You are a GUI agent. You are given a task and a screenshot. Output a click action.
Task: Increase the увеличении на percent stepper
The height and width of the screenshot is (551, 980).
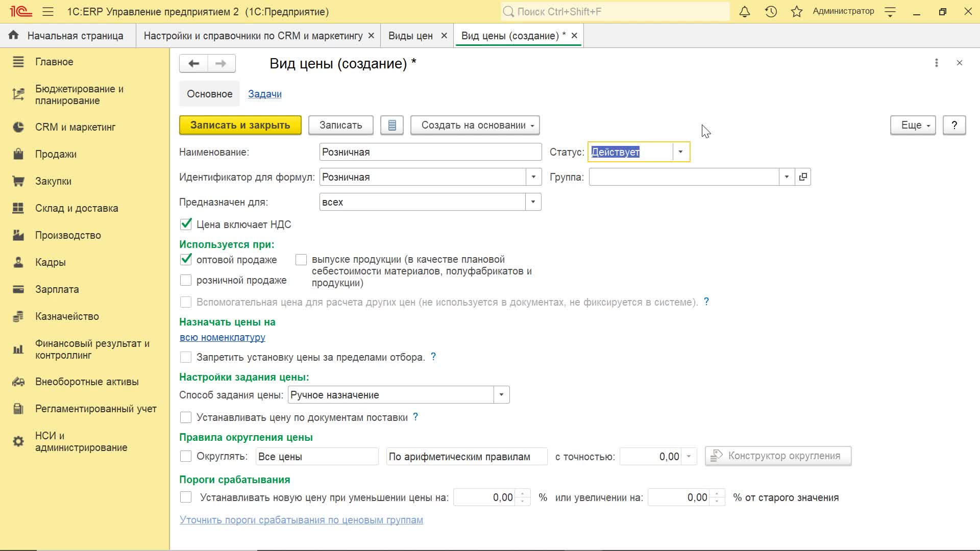coord(717,493)
